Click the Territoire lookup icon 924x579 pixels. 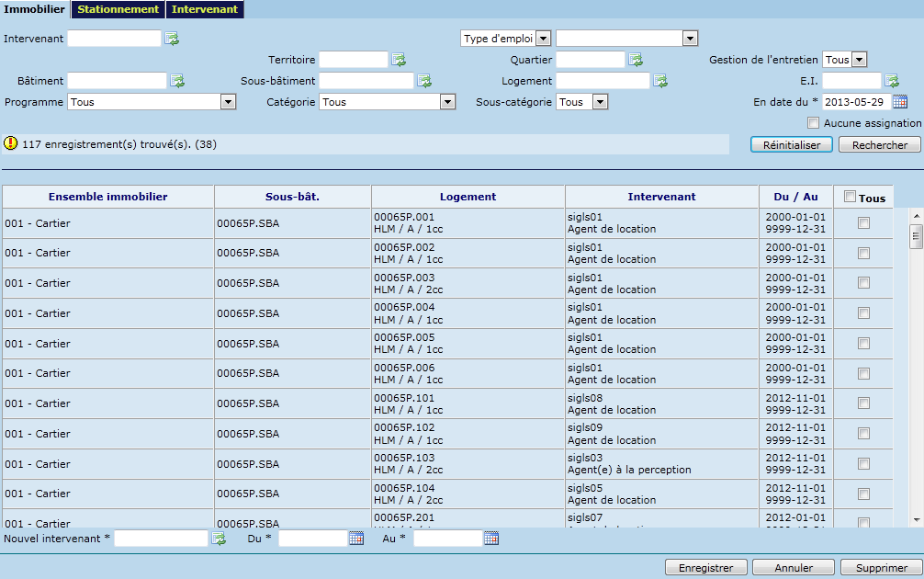point(399,60)
